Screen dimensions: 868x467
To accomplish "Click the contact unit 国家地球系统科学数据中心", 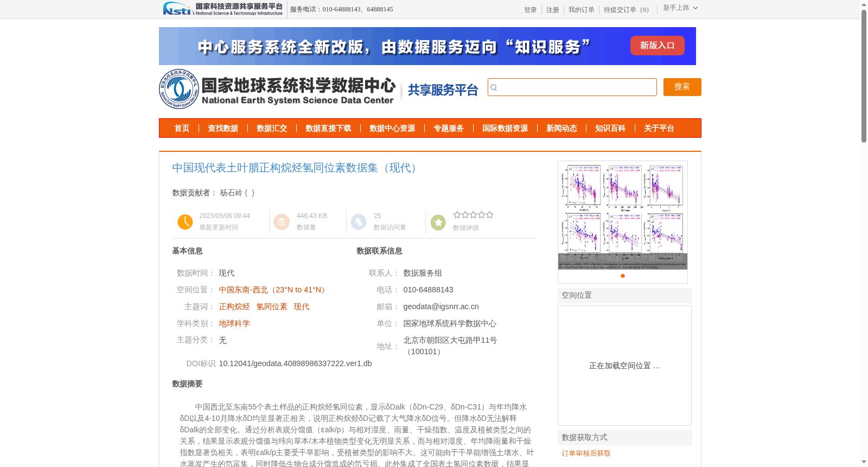I will (450, 323).
